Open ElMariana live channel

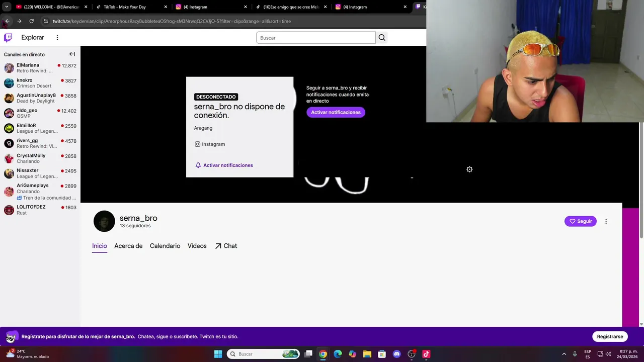40,68
